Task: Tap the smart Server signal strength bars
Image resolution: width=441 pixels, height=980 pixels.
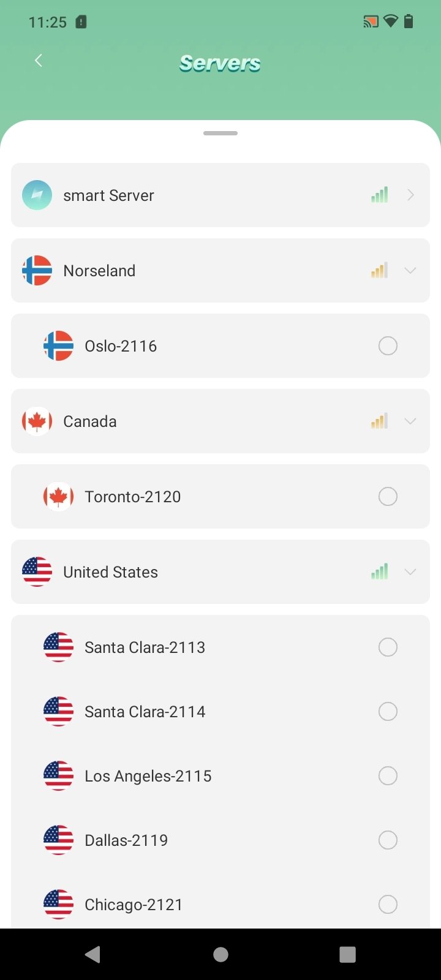Action: (x=379, y=195)
